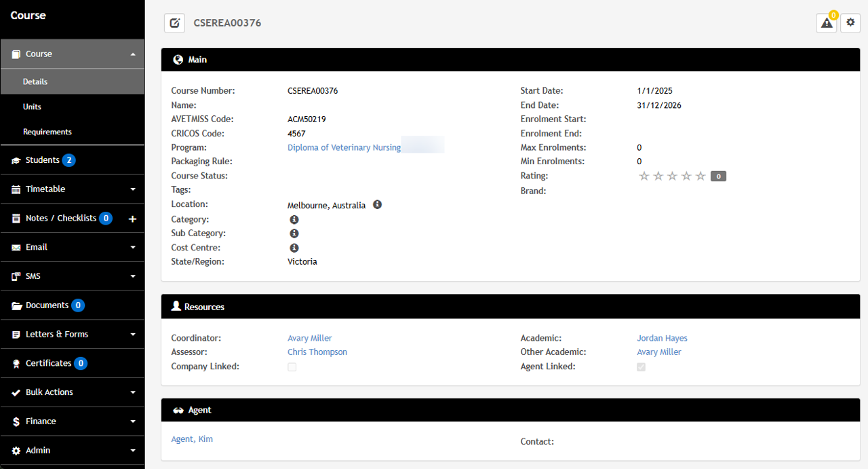Click the Bulk Actions checkmark icon
This screenshot has height=469, width=868.
[16, 392]
